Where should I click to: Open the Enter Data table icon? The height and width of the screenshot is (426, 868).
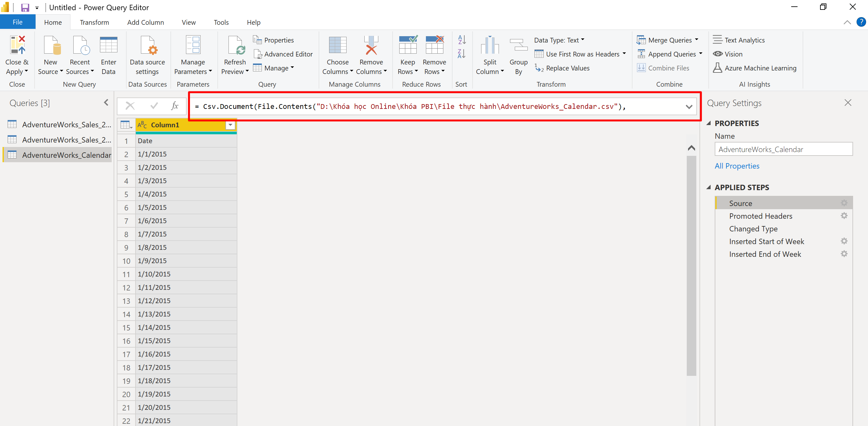click(x=109, y=45)
